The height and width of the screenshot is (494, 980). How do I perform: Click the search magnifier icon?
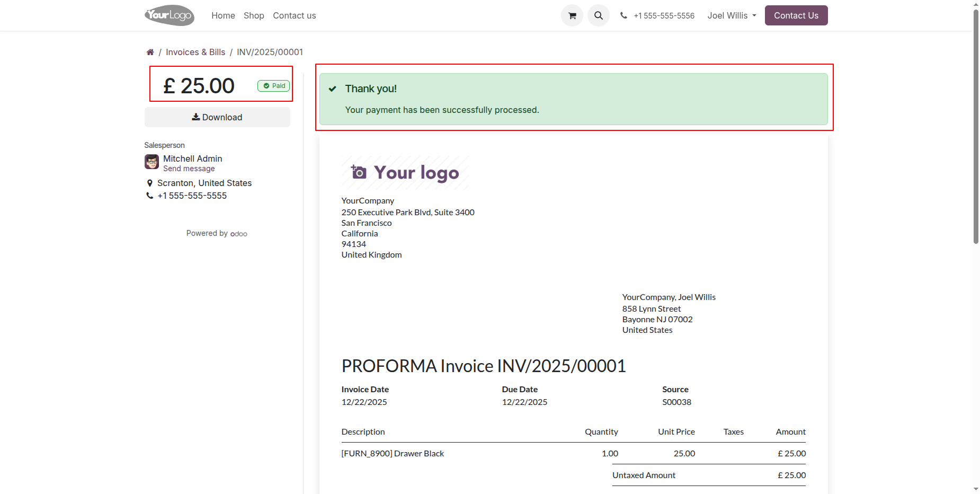(598, 16)
